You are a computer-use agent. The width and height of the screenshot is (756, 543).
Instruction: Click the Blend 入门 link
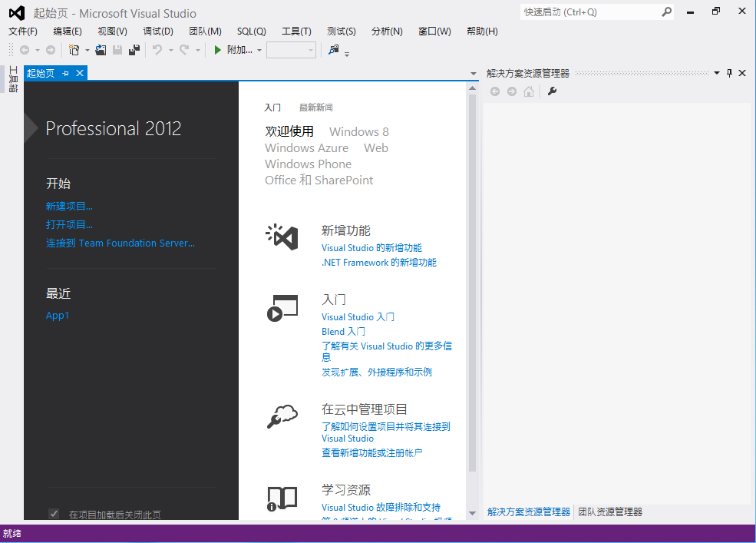tap(343, 332)
